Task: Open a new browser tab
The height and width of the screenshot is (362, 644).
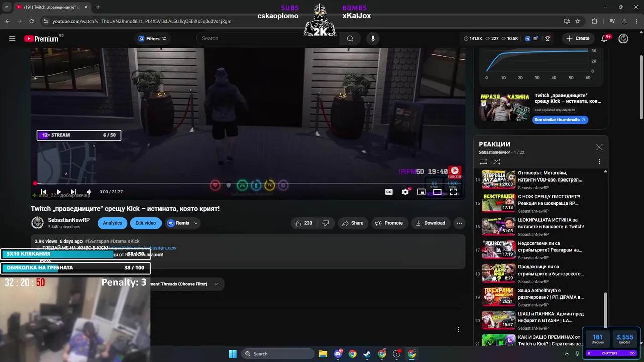Action: (x=98, y=7)
